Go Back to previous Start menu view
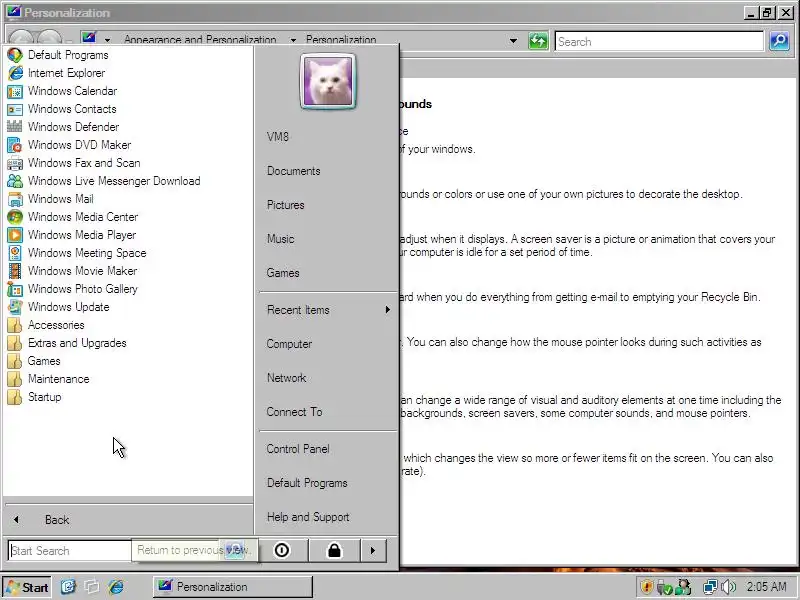The image size is (800, 600). click(x=128, y=520)
